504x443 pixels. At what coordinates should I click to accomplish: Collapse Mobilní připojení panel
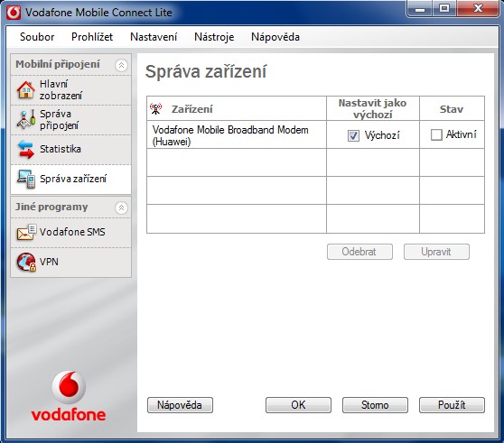pos(121,65)
